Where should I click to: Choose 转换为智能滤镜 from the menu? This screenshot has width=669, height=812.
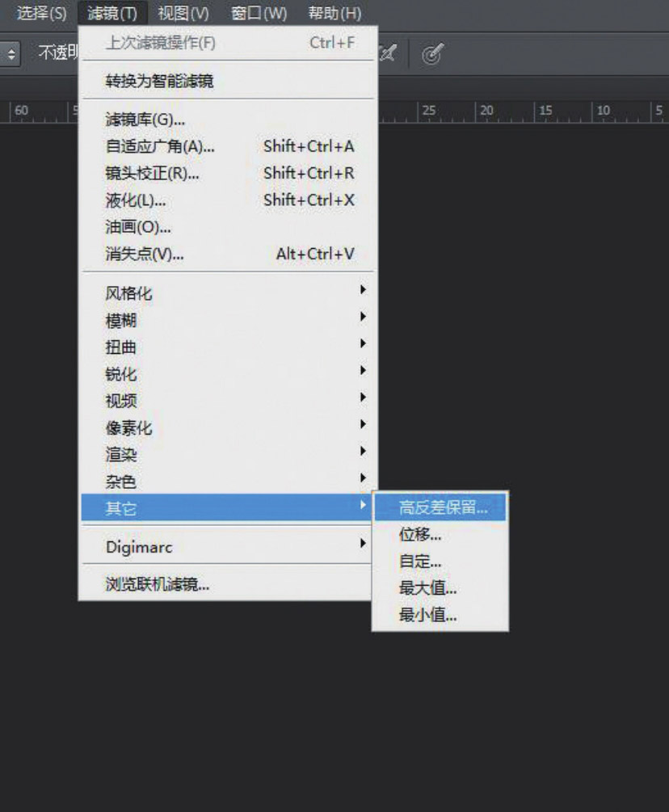[x=228, y=81]
